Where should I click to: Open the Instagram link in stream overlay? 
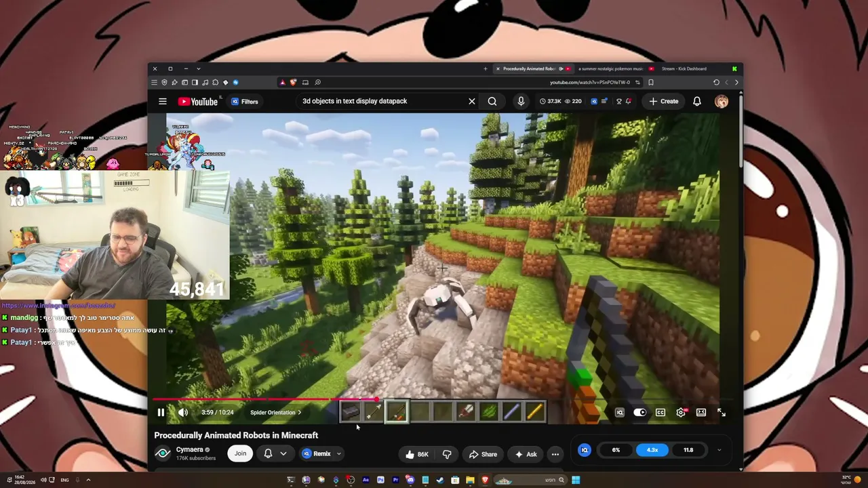(59, 306)
